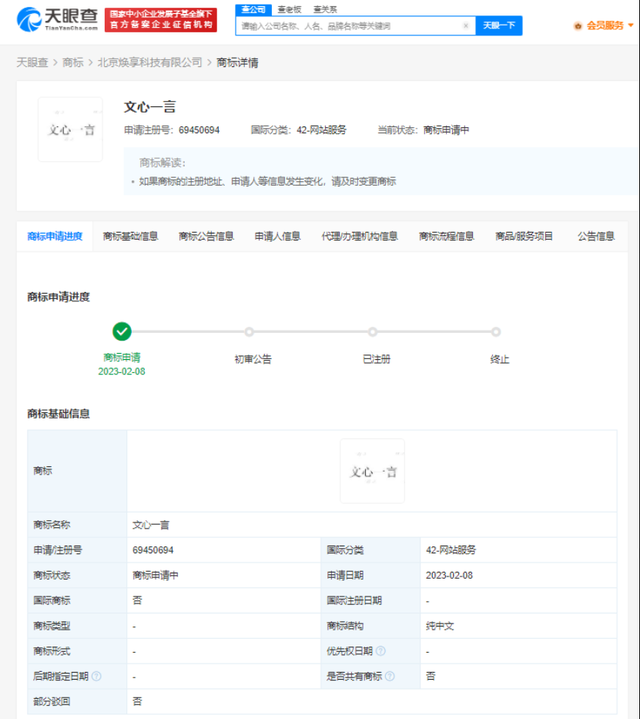Switch to 公告信息 tab
Screen dimensions: 640x719
pos(596,236)
